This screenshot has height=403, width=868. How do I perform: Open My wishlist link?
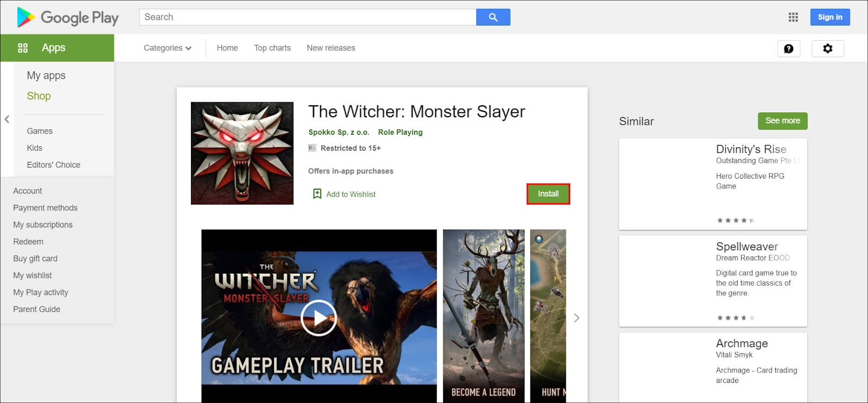(33, 275)
